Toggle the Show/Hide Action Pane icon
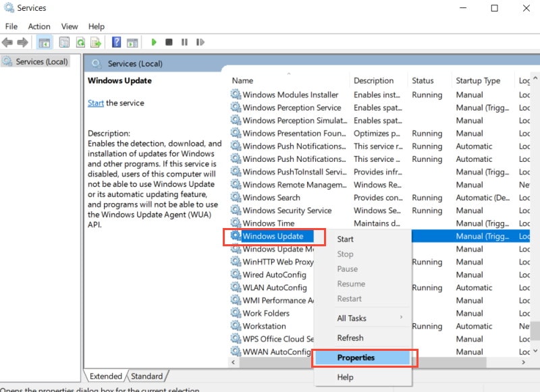Image resolution: width=540 pixels, height=392 pixels. [x=132, y=43]
